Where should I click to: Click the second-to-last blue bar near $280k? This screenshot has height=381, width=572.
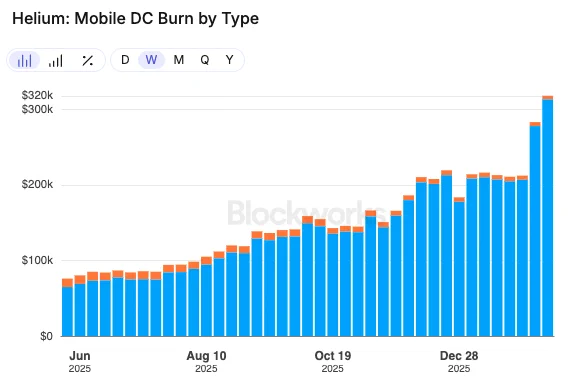click(x=535, y=231)
